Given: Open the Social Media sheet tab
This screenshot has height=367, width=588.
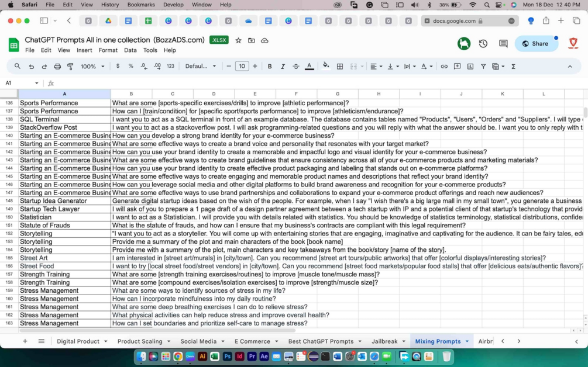Looking at the screenshot, I should click(198, 341).
